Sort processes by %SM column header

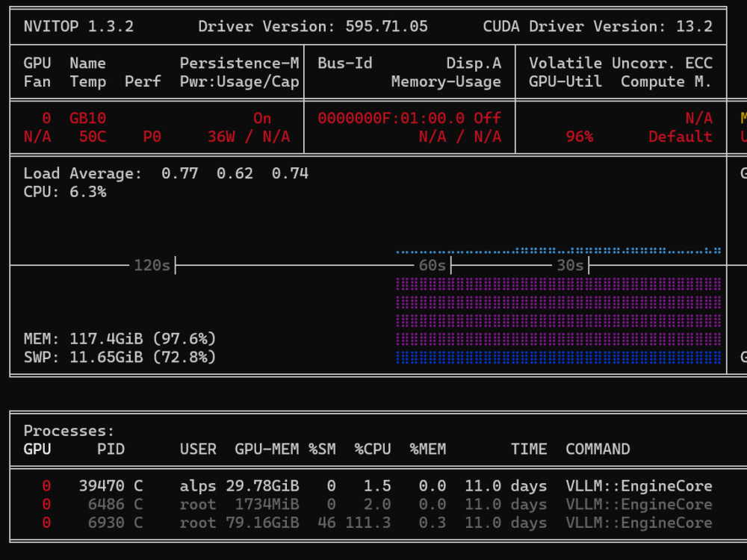pos(322,449)
